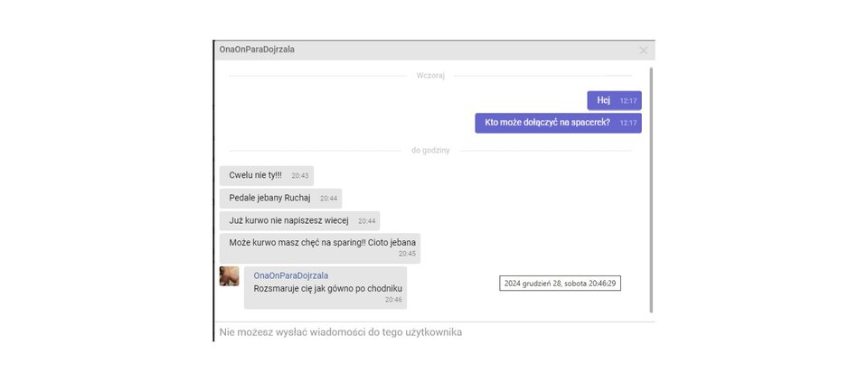Select the purple "Hej" message bubble
The height and width of the screenshot is (382, 868).
603,100
